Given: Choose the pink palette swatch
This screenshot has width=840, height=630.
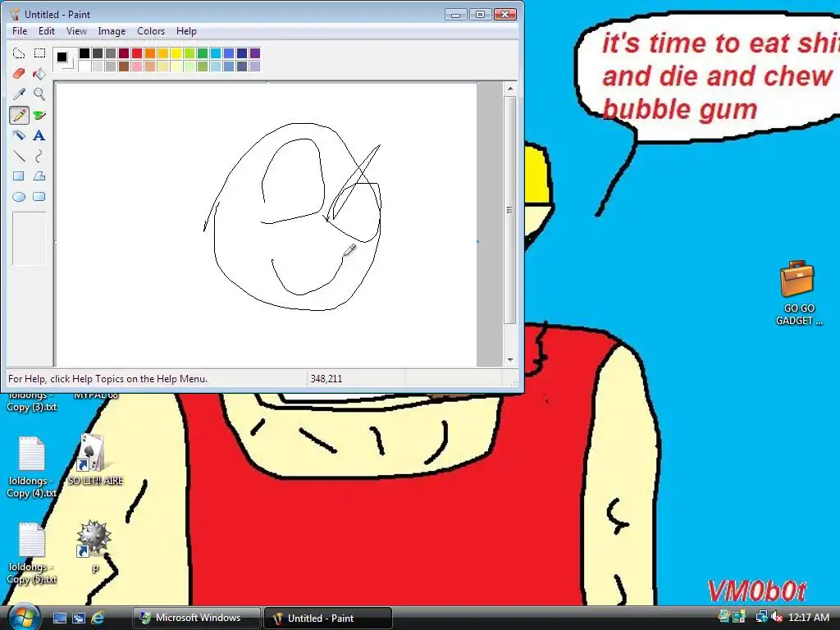Looking at the screenshot, I should [x=137, y=66].
